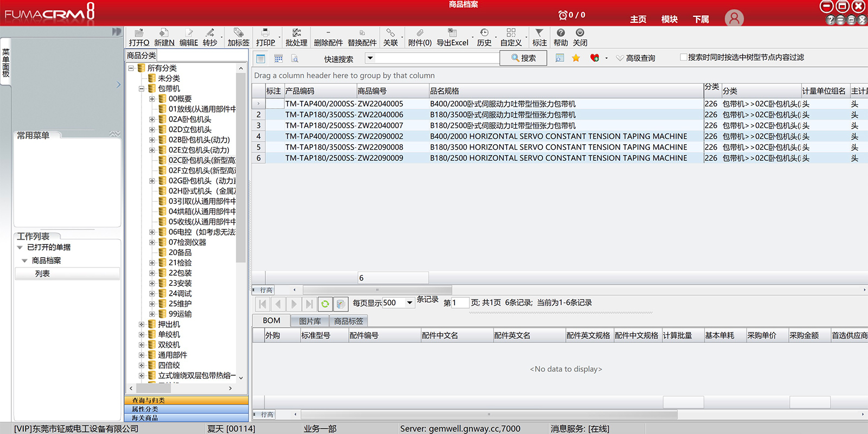868x434 pixels.
Task: Click the green refresh icon in pager
Action: pos(324,304)
